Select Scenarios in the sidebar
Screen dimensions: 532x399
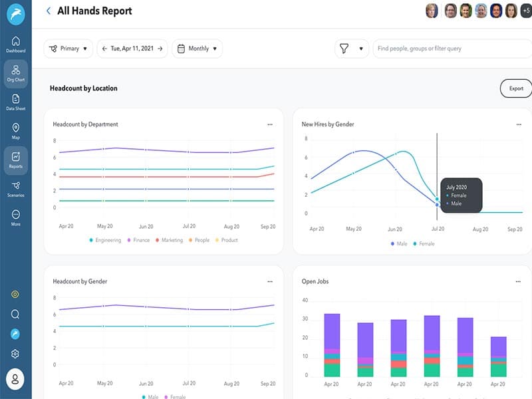15,189
